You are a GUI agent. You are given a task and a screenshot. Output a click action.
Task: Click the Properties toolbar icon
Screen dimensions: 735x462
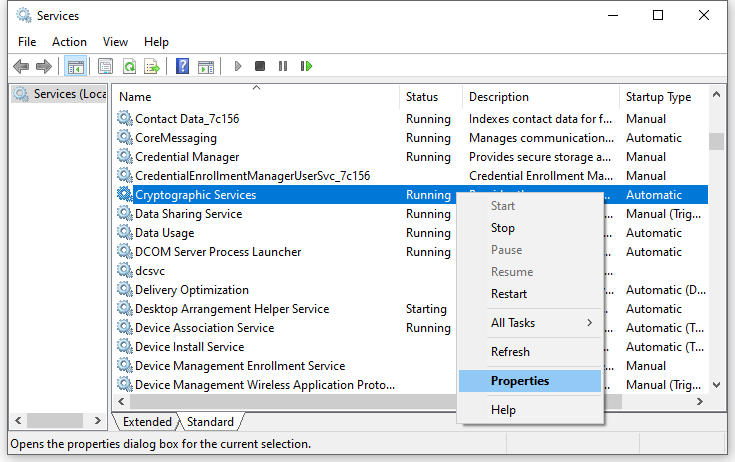click(105, 66)
